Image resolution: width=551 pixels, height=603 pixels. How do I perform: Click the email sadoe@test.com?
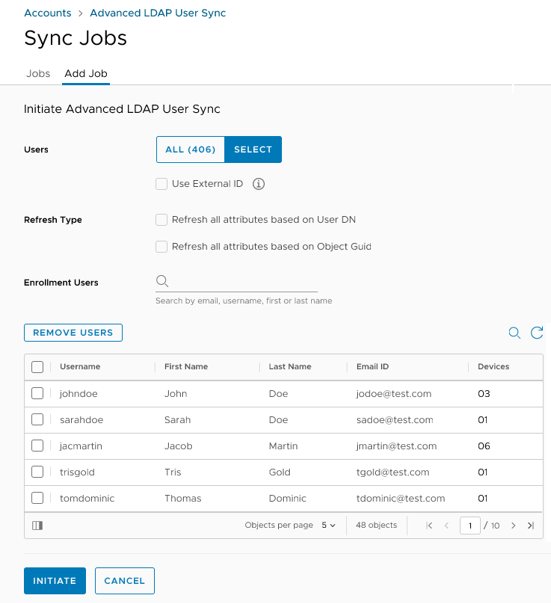pos(395,420)
